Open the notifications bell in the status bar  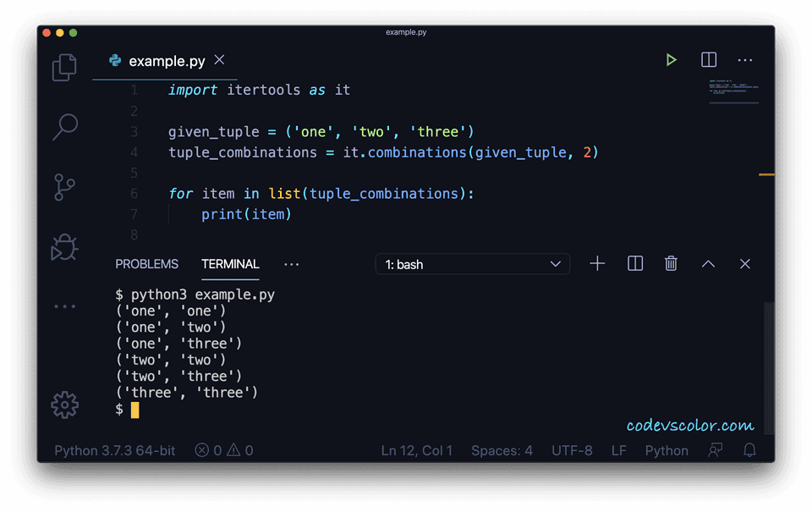coord(749,450)
